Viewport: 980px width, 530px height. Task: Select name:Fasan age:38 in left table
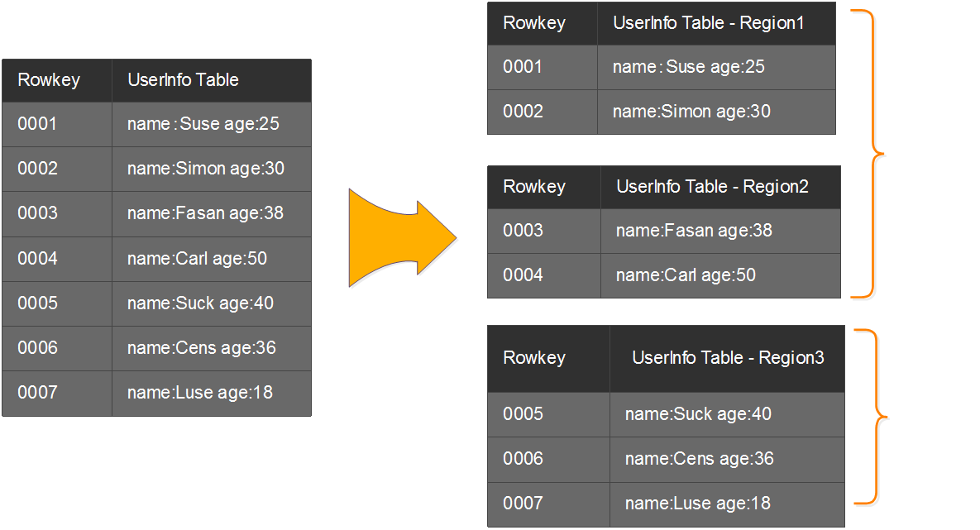tap(205, 214)
